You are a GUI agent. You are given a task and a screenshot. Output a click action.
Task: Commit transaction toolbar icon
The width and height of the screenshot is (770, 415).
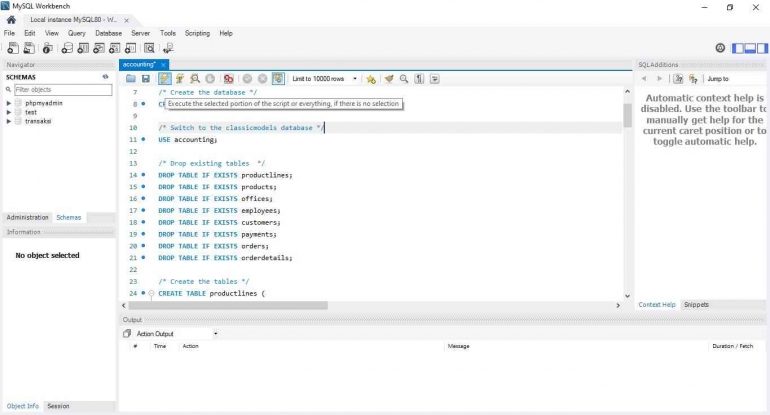(248, 79)
